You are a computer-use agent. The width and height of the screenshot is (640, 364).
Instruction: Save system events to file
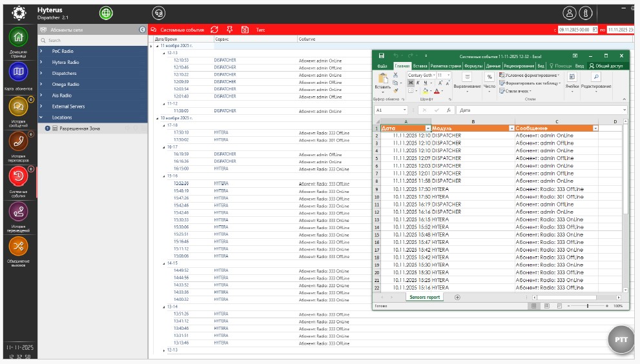point(245,30)
